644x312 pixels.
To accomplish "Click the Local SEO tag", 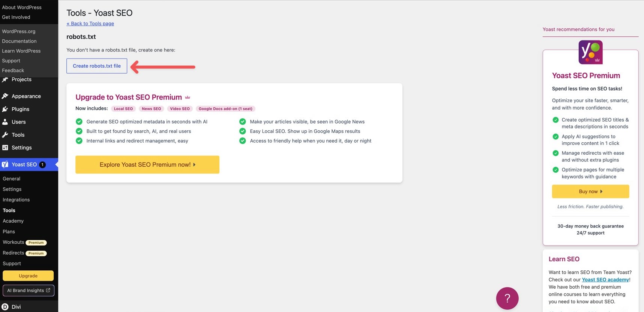I will (123, 109).
